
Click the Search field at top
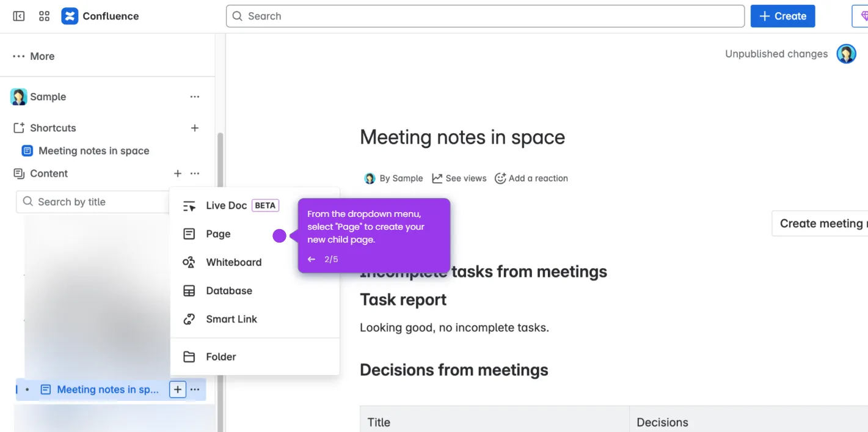[x=485, y=16]
